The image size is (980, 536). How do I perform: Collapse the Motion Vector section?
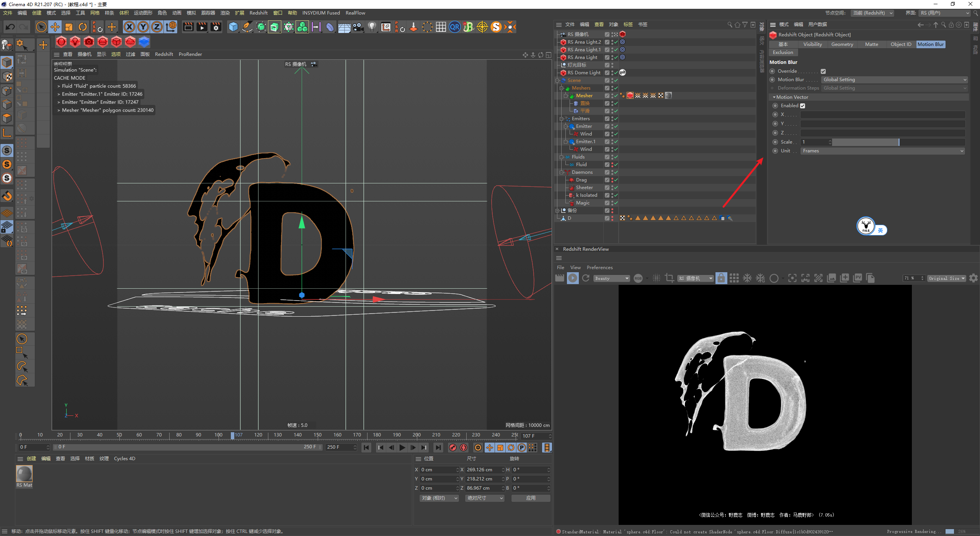coord(774,97)
